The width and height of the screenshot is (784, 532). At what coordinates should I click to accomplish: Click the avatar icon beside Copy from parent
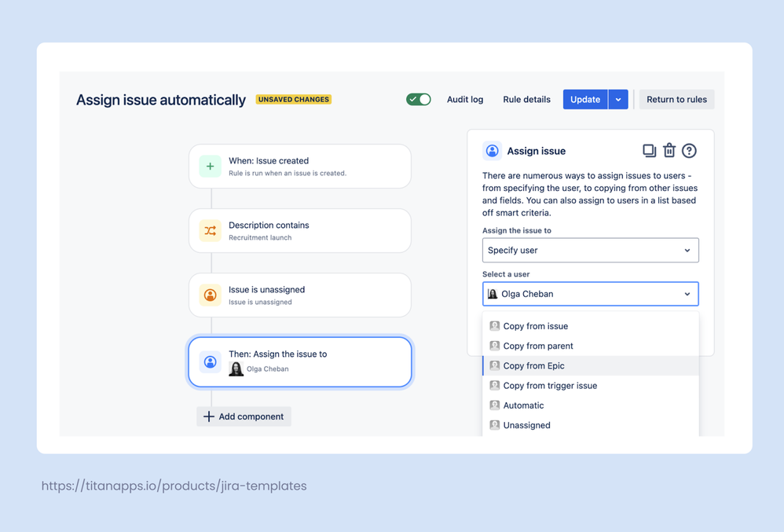494,346
